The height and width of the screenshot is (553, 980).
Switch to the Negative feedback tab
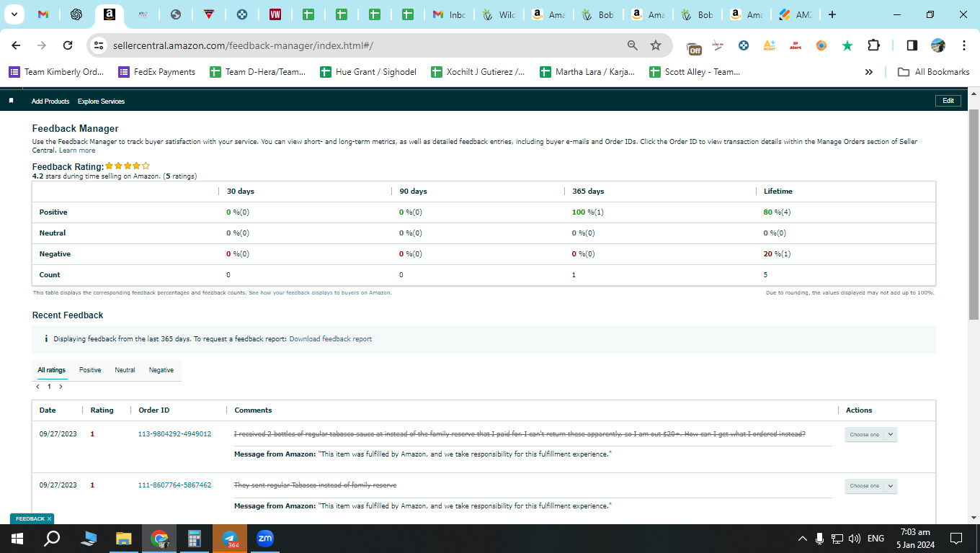coord(161,370)
